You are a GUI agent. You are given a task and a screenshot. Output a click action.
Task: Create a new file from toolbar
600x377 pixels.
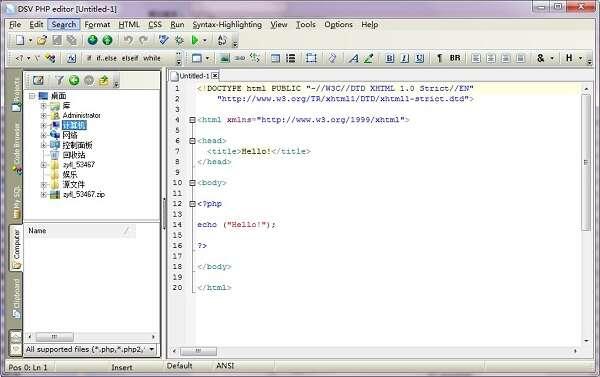click(x=20, y=40)
